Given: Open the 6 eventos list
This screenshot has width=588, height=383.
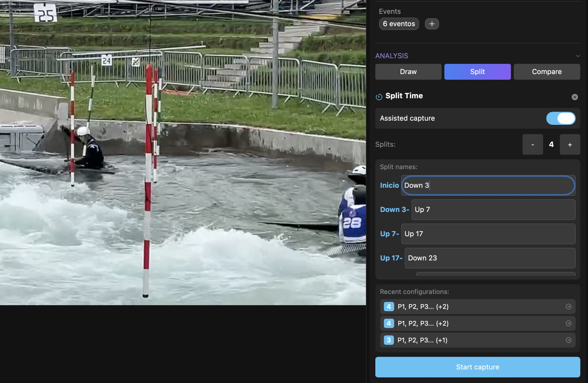Looking at the screenshot, I should [399, 24].
